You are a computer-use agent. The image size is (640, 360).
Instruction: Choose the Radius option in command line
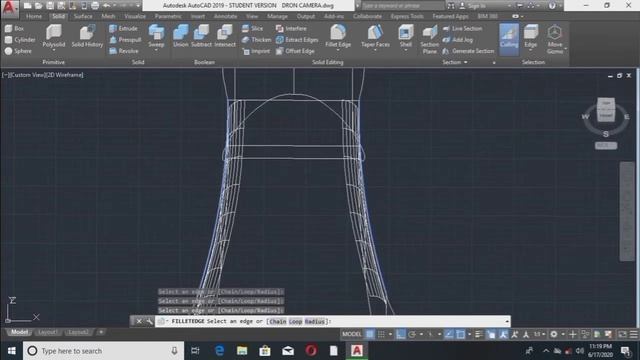314,322
